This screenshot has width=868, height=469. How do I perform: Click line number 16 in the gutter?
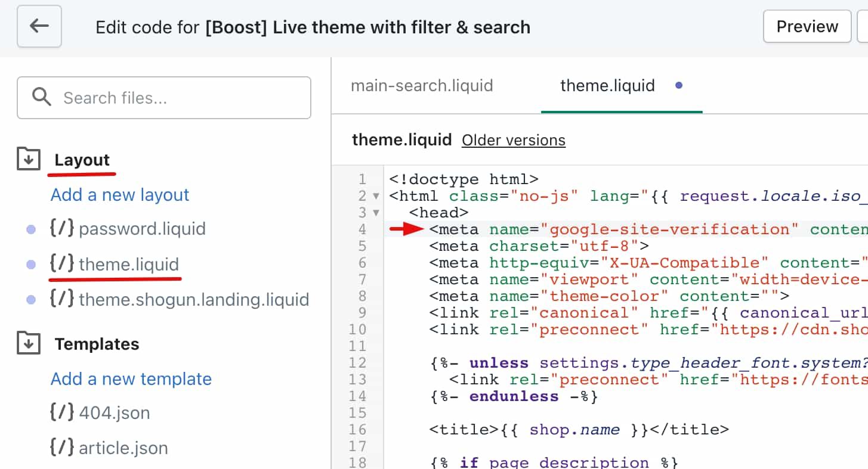click(358, 429)
